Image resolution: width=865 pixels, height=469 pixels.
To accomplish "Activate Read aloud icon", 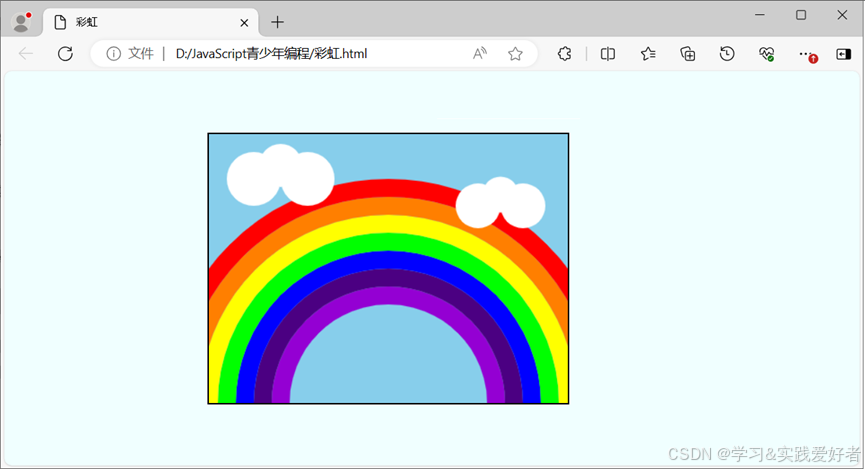I will [x=480, y=54].
